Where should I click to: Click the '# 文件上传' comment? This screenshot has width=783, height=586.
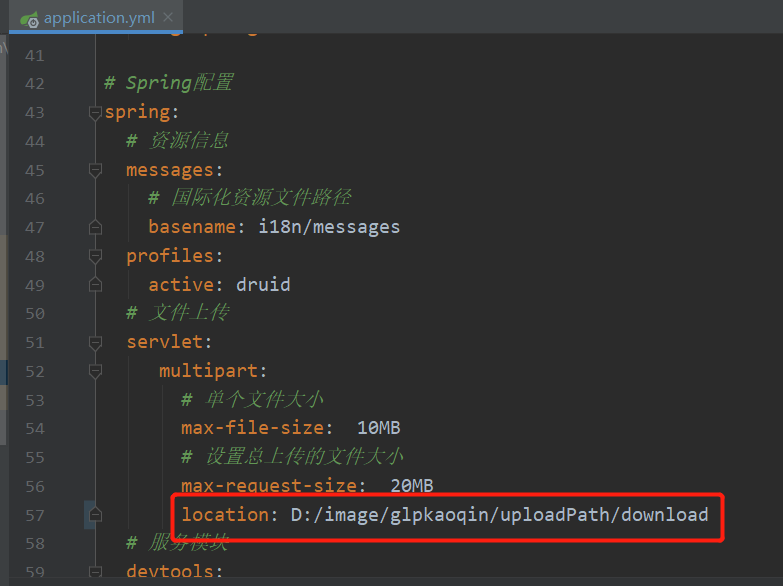click(x=177, y=313)
